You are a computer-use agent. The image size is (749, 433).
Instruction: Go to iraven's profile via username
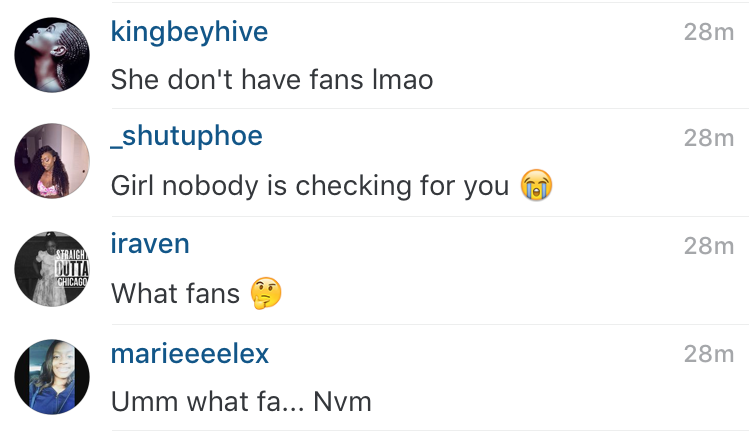[150, 244]
